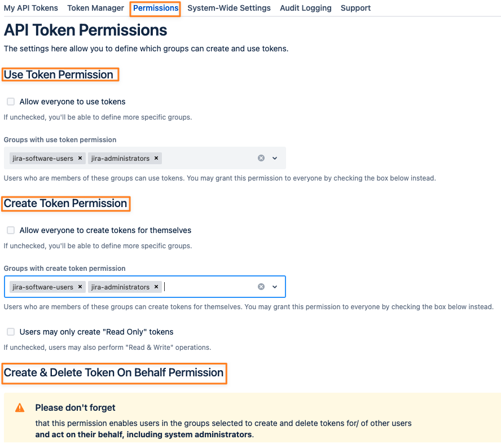The height and width of the screenshot is (448, 501).
Task: Enable Allow everyone to create tokens for themselves
Action: point(11,230)
